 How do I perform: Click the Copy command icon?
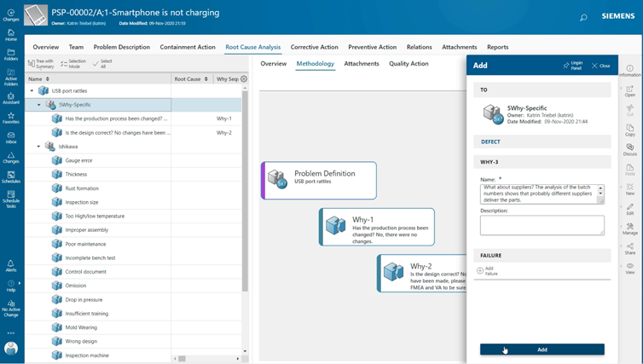(630, 130)
